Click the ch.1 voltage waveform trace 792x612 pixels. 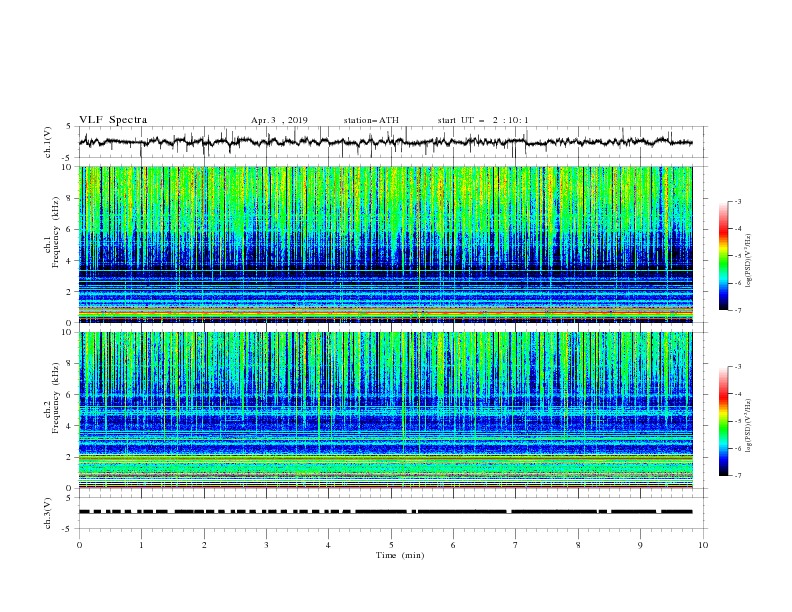tap(385, 142)
